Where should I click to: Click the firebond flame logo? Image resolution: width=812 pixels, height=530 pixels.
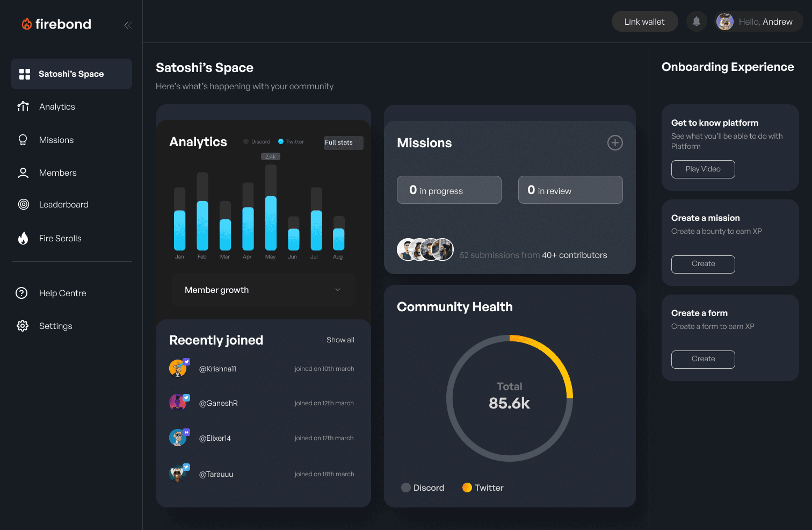[x=26, y=24]
